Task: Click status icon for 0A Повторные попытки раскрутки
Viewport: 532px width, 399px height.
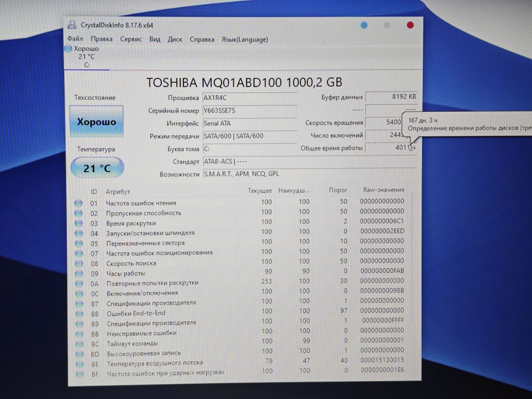Action: tap(79, 284)
